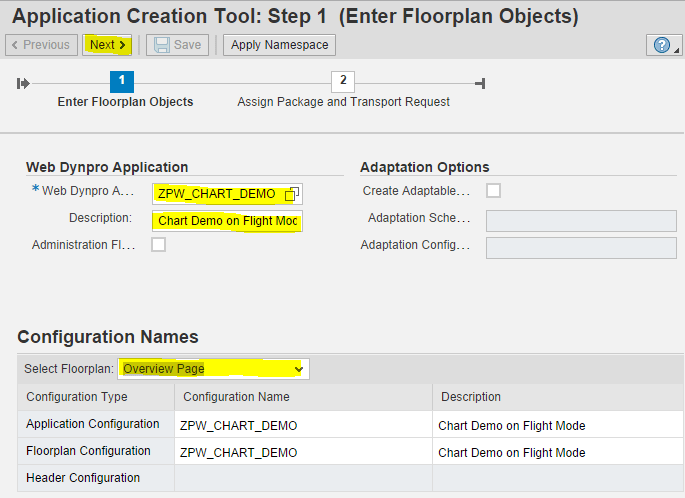The height and width of the screenshot is (498, 685).
Task: Click the roadmap start arrow icon
Action: [x=23, y=83]
